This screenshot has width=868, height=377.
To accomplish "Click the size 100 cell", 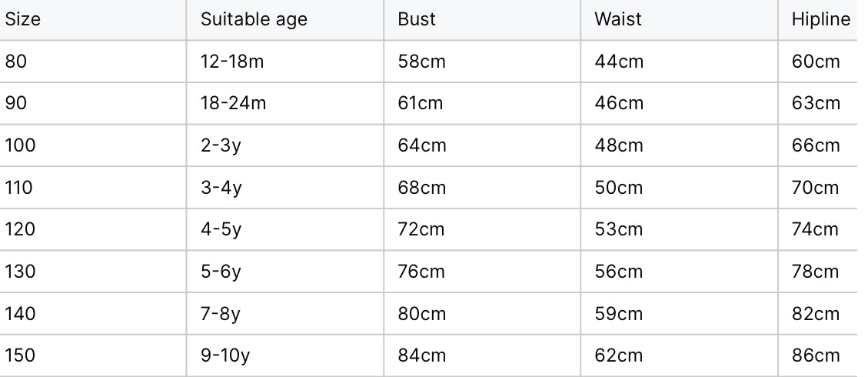I will click(x=21, y=145).
